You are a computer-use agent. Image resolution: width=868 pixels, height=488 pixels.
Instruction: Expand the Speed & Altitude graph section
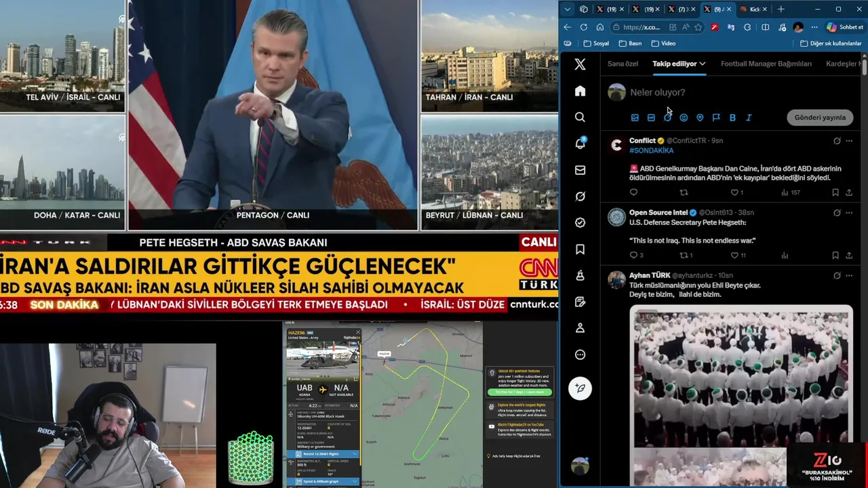coord(323,481)
